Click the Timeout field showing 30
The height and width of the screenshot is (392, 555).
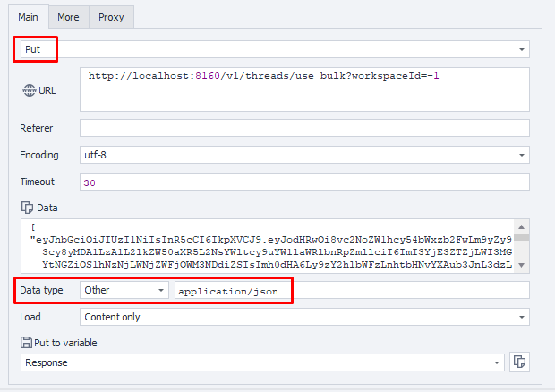304,182
